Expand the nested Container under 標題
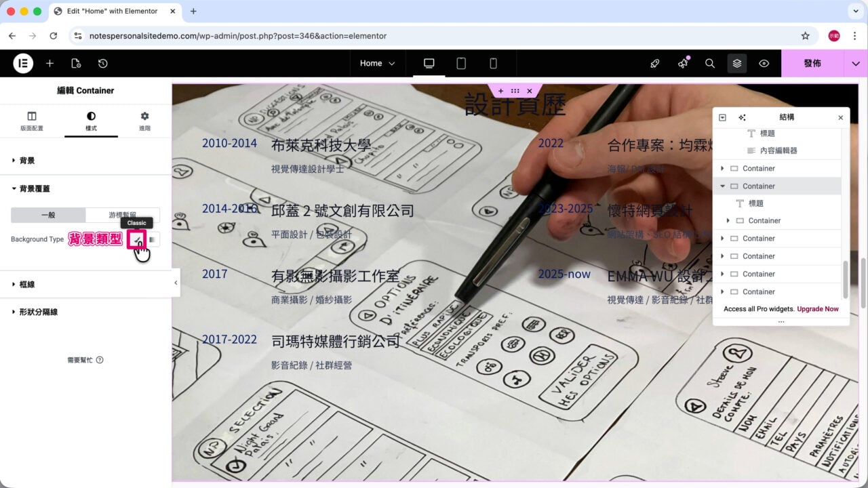This screenshot has width=868, height=488. point(728,221)
